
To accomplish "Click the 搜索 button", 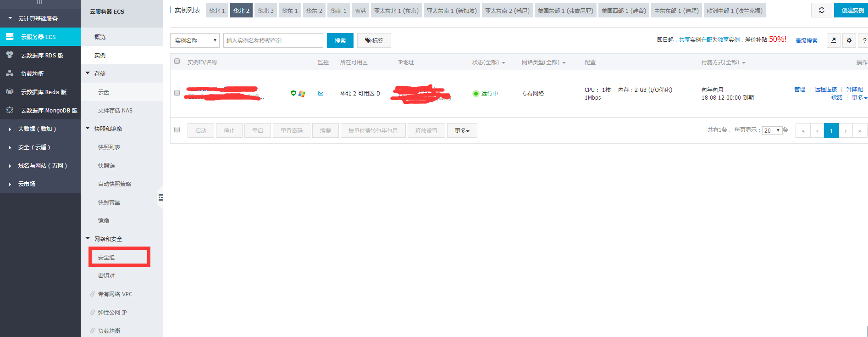I will click(x=340, y=40).
